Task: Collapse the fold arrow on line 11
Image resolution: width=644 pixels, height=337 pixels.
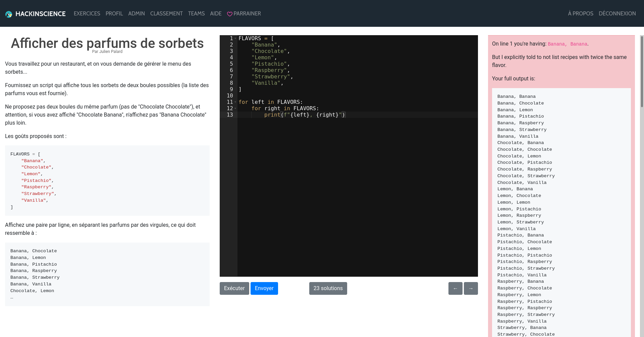Action: pyautogui.click(x=235, y=102)
